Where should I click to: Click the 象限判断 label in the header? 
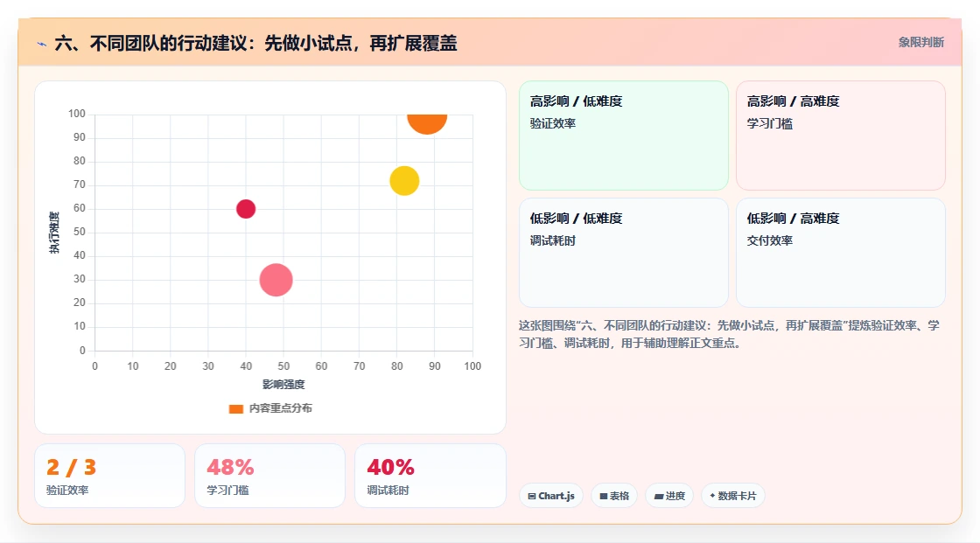921,43
